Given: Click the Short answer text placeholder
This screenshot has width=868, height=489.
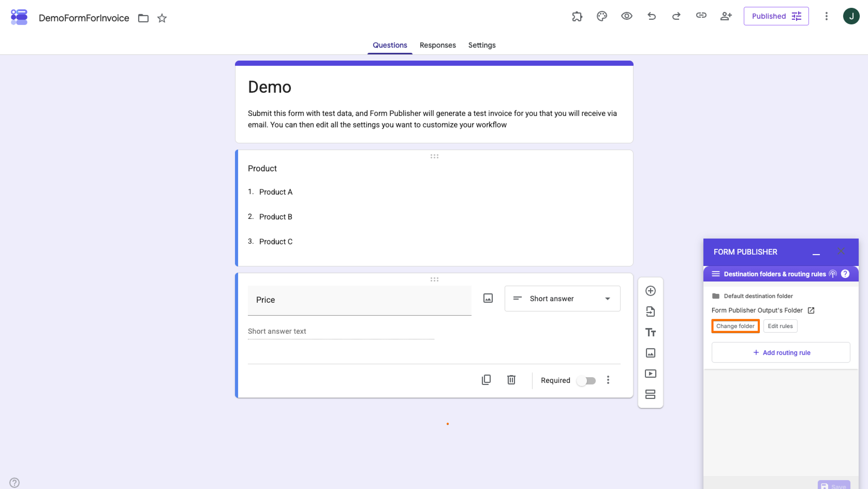Looking at the screenshot, I should (x=277, y=331).
